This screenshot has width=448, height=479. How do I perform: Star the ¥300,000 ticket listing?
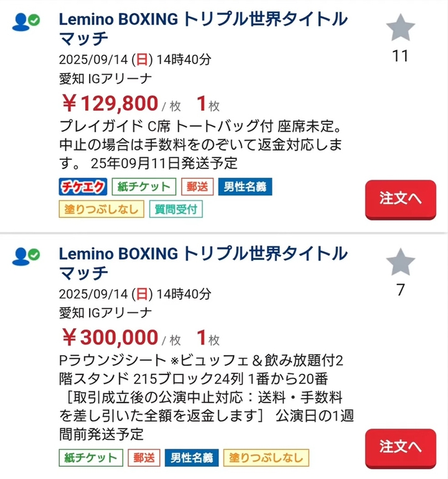point(400,262)
